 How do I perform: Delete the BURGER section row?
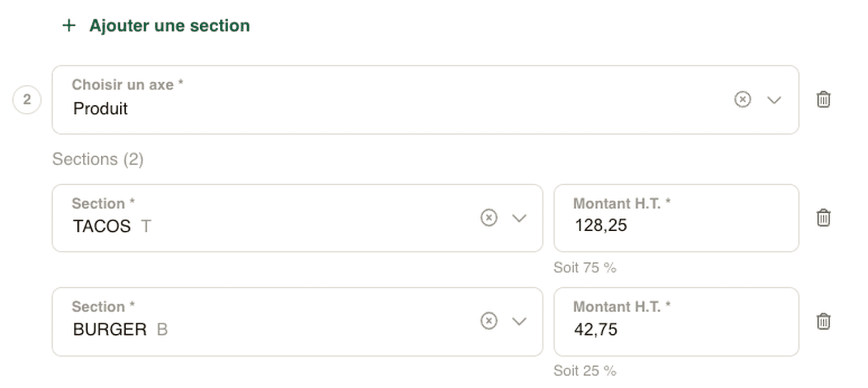823,322
